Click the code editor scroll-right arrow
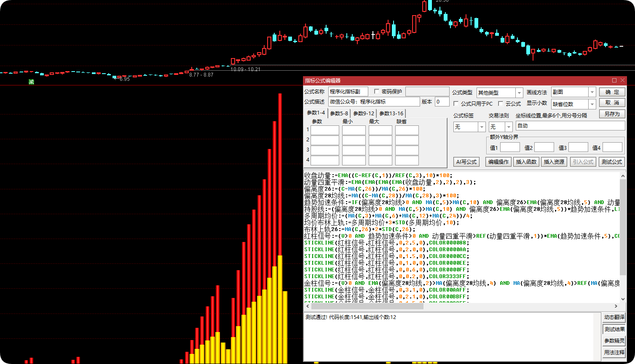The height and width of the screenshot is (364, 635). [x=616, y=306]
